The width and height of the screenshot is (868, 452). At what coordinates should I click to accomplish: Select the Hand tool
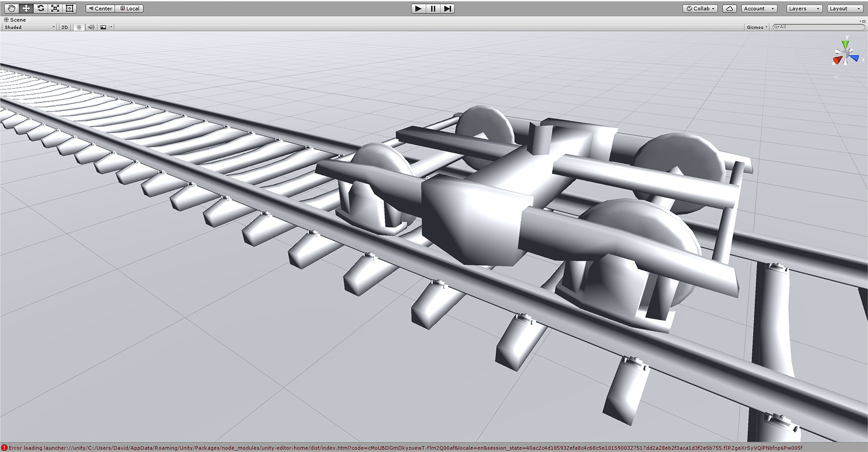point(11,8)
